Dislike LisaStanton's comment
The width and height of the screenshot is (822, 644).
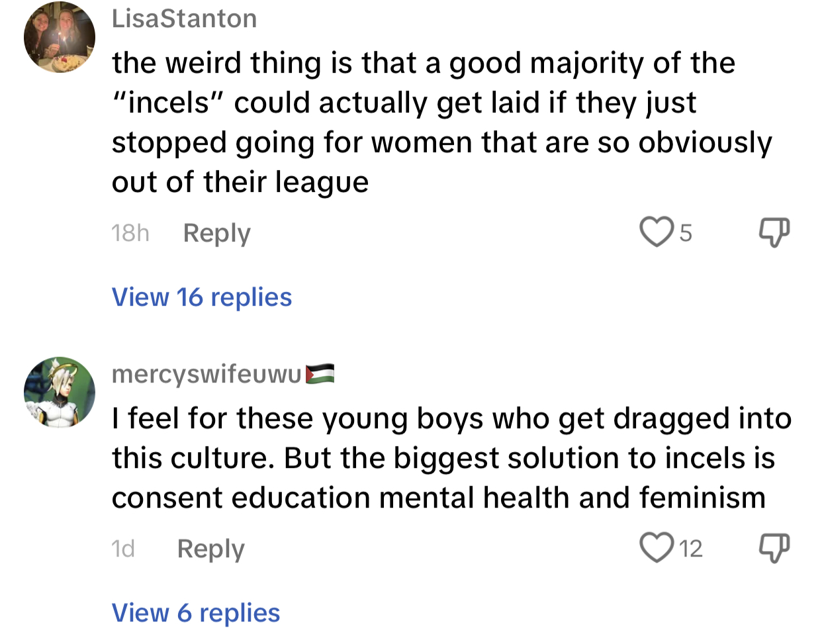tap(773, 232)
